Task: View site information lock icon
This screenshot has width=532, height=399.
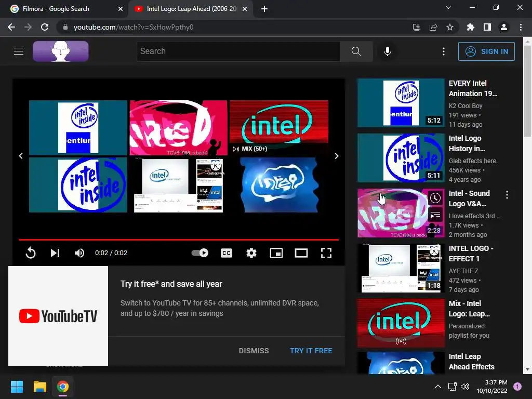Action: (x=65, y=27)
